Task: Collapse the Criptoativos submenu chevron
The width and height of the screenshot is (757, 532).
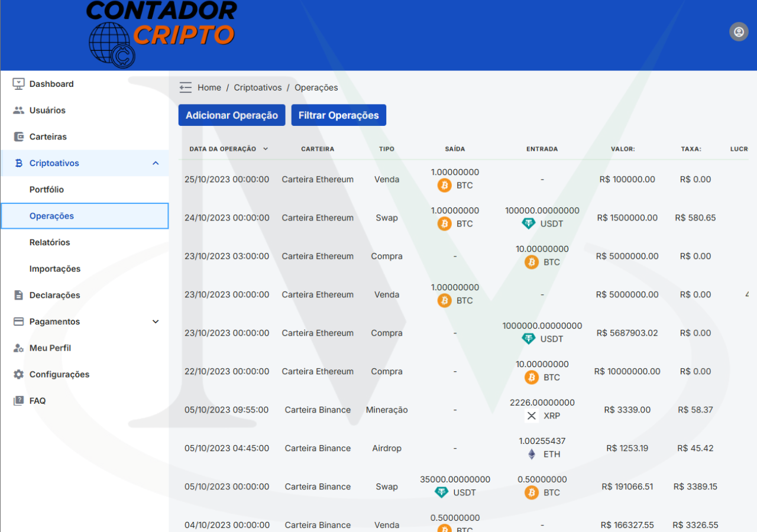Action: (x=156, y=163)
